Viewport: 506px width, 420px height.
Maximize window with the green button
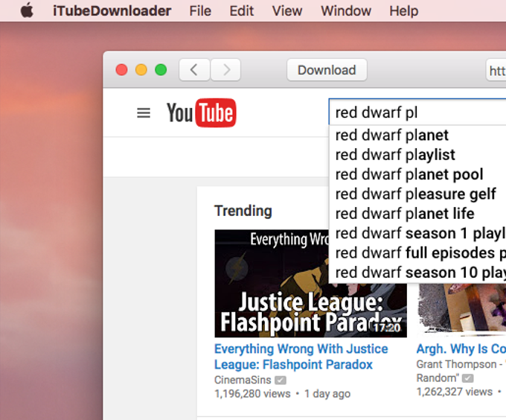161,70
